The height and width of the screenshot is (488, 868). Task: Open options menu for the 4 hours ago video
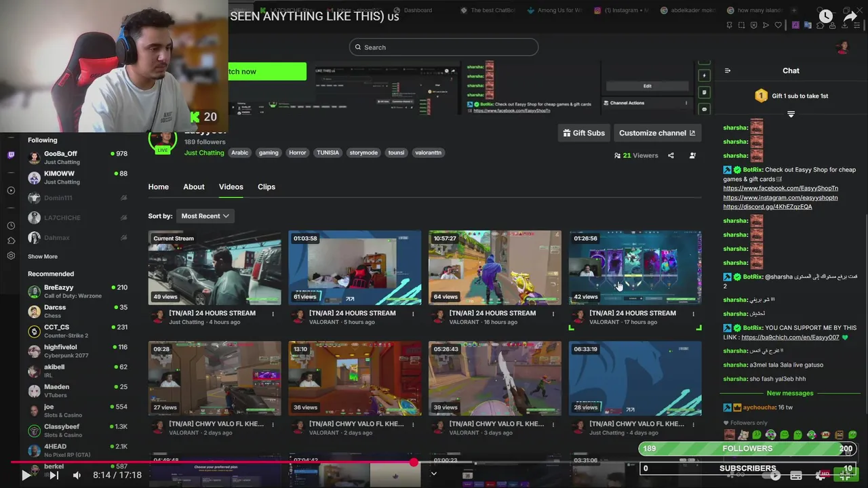(x=273, y=314)
